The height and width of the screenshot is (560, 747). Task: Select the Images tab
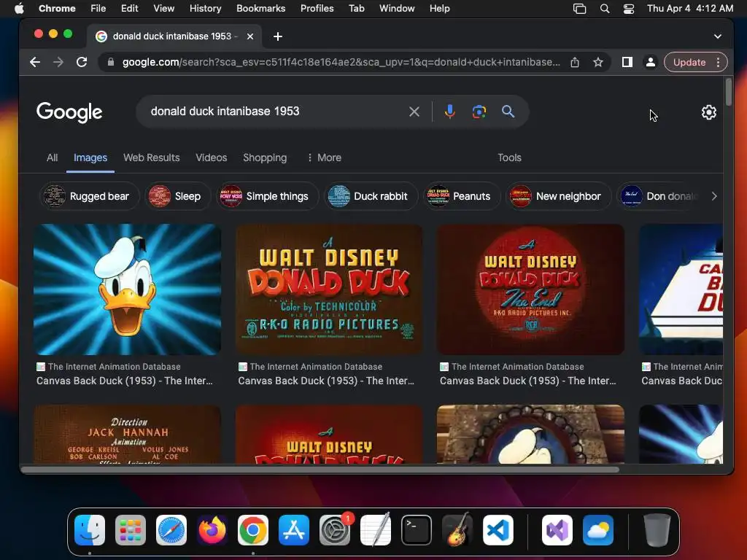coord(90,157)
